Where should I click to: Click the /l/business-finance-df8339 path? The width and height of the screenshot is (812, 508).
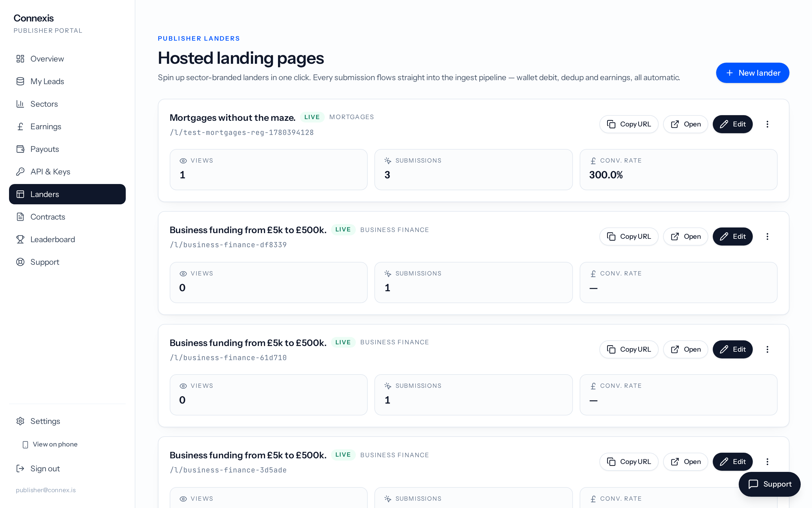[228, 245]
